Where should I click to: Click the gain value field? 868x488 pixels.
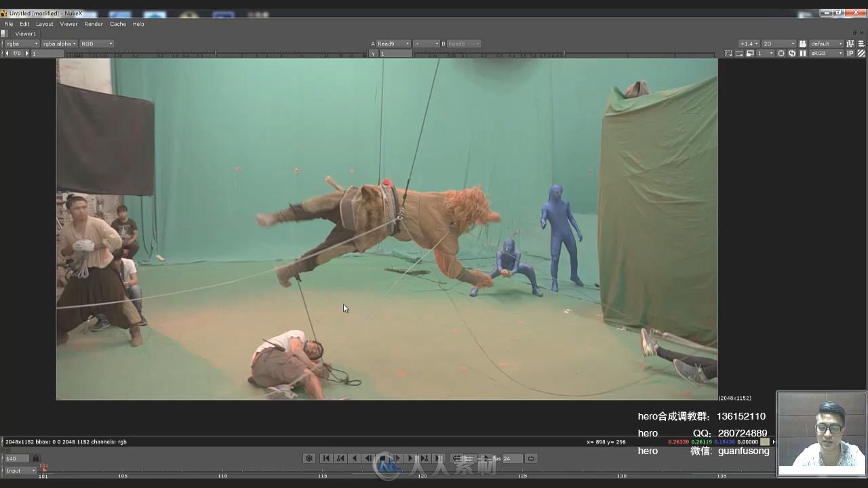[47, 53]
